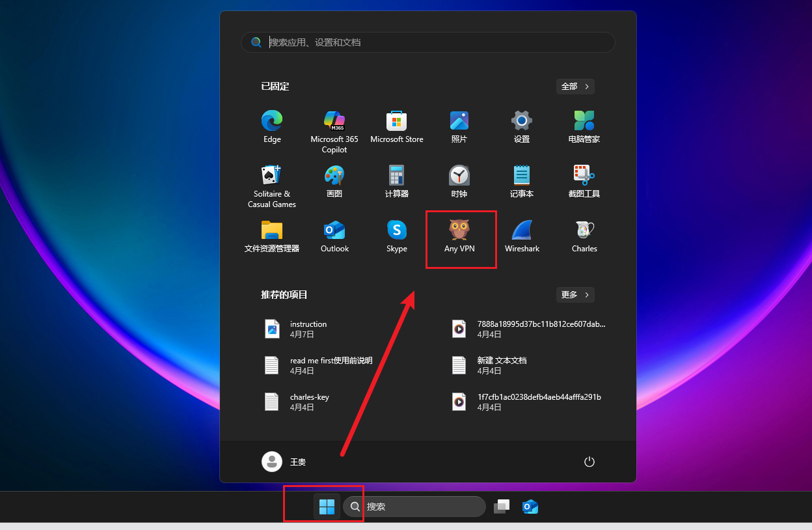This screenshot has height=530, width=812.
Task: Open recommended file charles-key
Action: [x=310, y=402]
